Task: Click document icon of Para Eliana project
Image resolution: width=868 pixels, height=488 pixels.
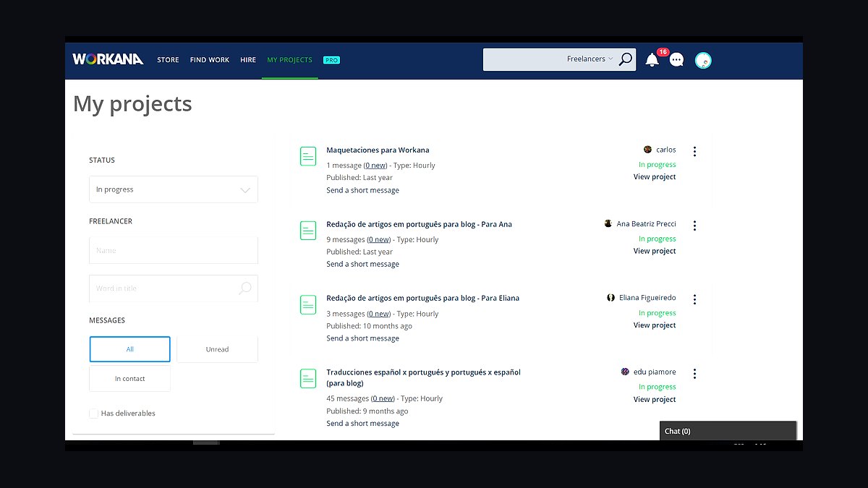Action: 308,304
